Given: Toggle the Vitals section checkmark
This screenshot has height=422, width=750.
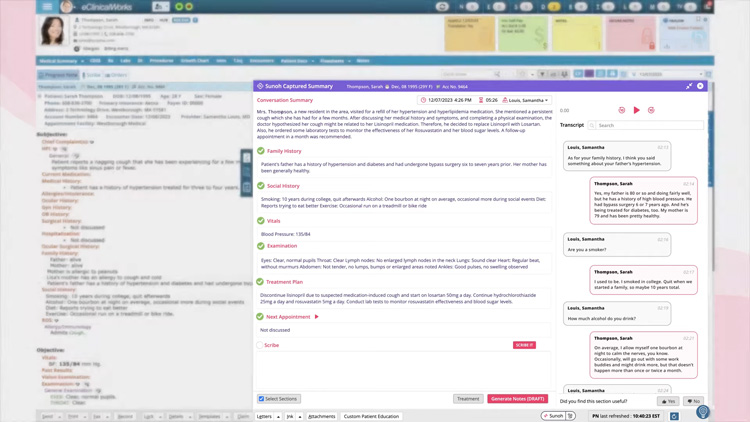Looking at the screenshot, I should (x=261, y=221).
